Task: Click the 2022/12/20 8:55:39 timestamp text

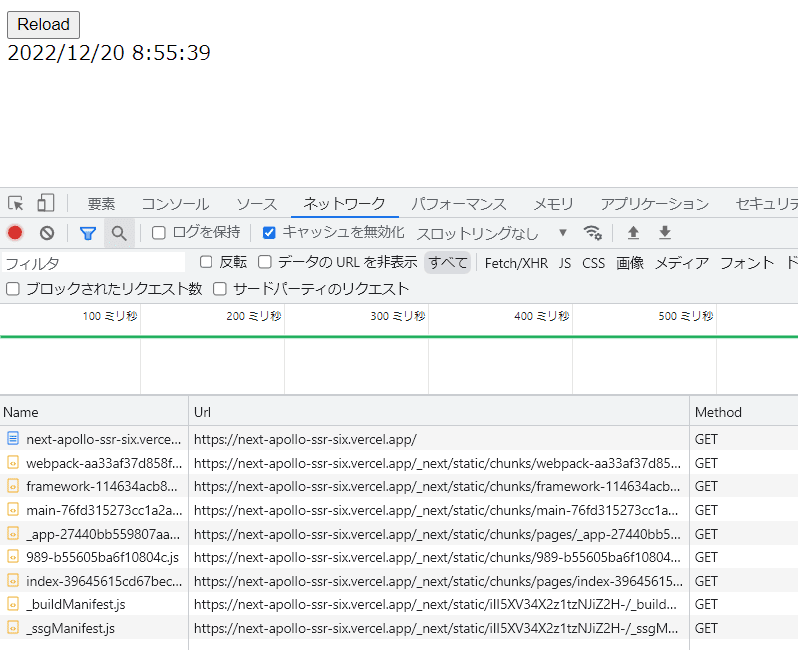Action: coord(109,53)
